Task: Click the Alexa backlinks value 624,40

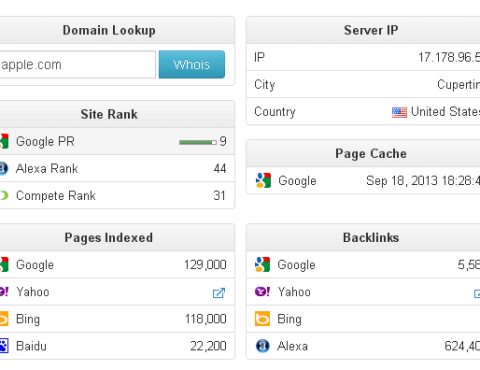Action: (462, 346)
